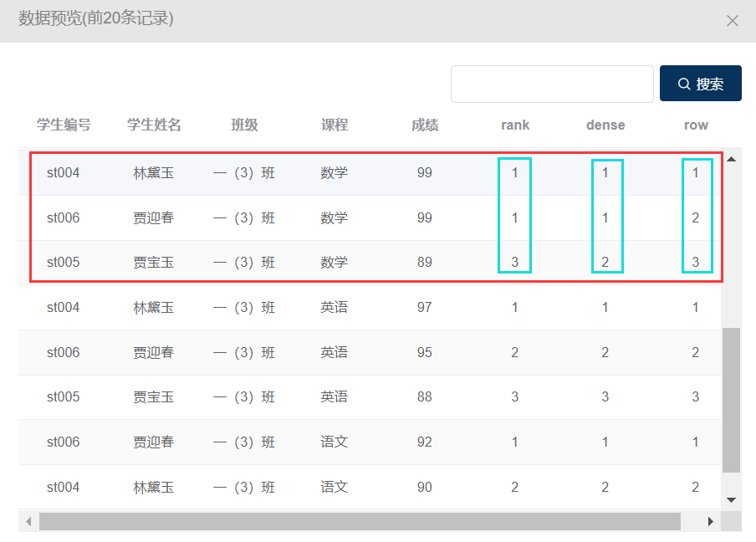The width and height of the screenshot is (756, 542).
Task: Click 林黛玉 in the 英语 row
Action: pyautogui.click(x=153, y=307)
